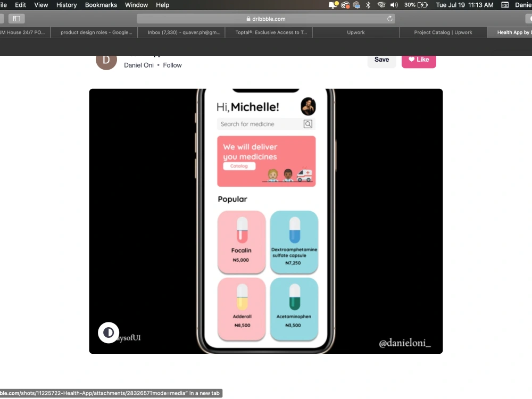Click the display mirroring menu bar icon
The height and width of the screenshot is (399, 532).
(356, 5)
